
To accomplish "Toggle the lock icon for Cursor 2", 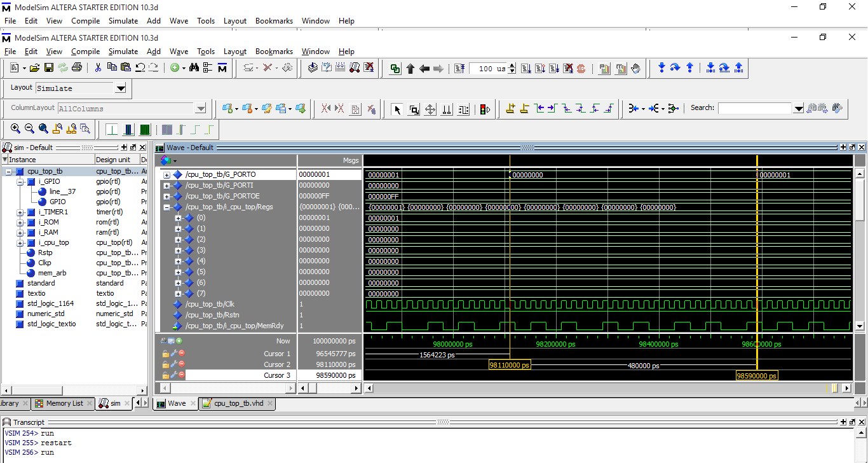I will point(165,364).
